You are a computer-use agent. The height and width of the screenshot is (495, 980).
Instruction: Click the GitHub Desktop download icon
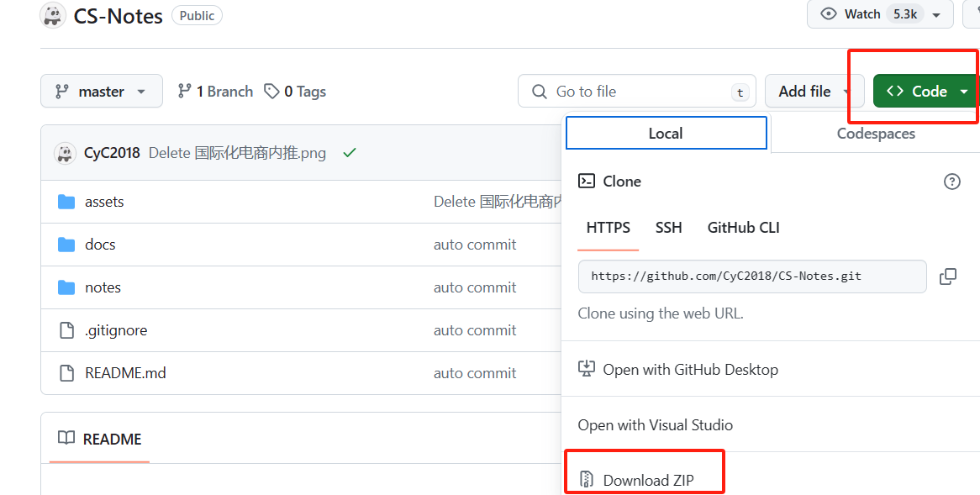pyautogui.click(x=587, y=369)
